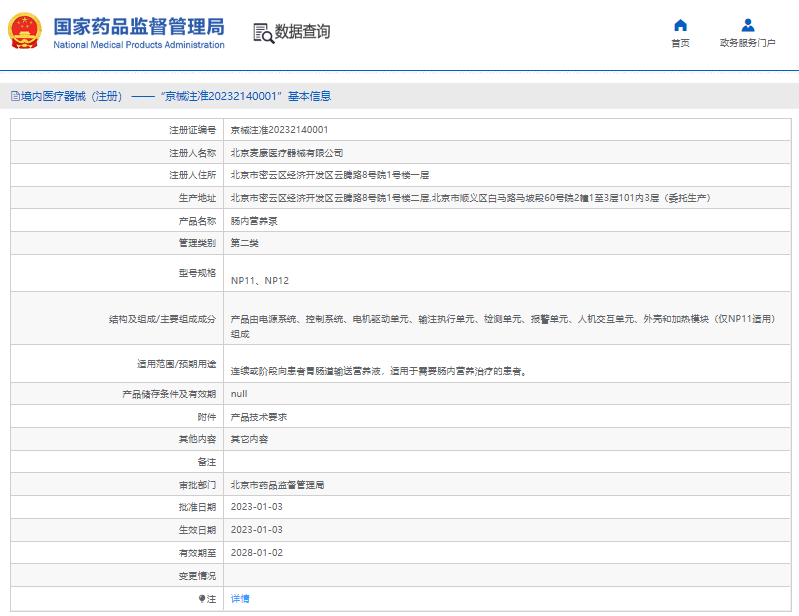Click breadcrumb 境内医疗器械（注册）

point(72,96)
